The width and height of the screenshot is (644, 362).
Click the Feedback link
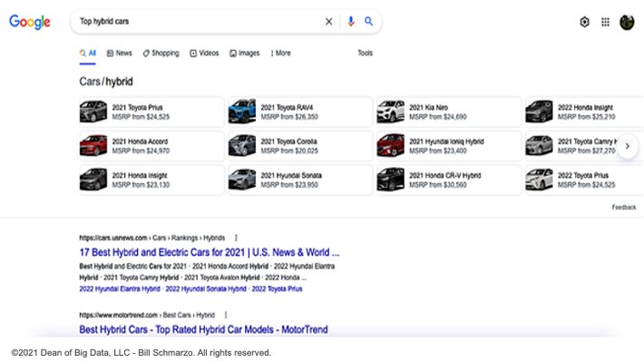[x=623, y=207]
